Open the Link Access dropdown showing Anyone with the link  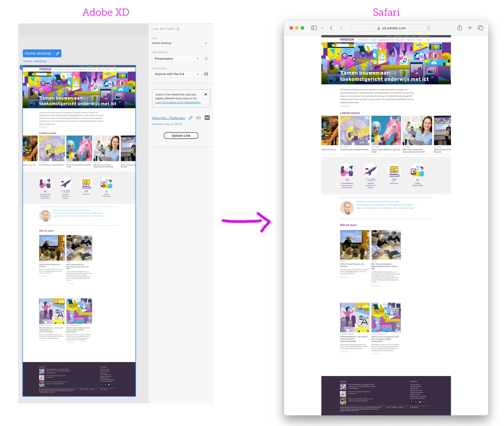[177, 74]
